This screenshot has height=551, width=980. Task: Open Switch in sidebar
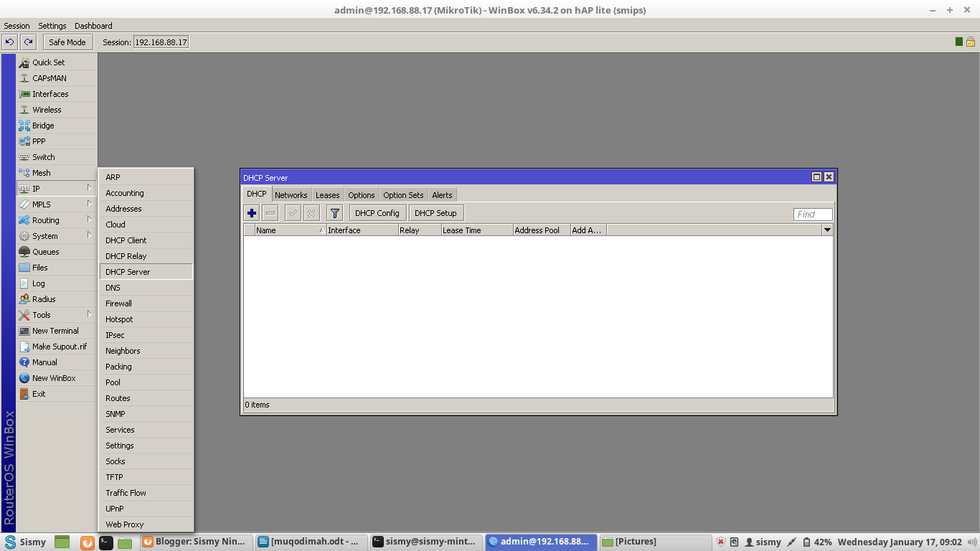[x=57, y=157]
